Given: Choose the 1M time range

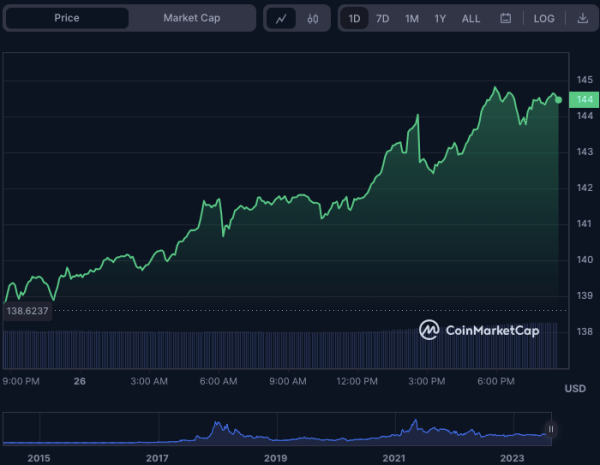Looking at the screenshot, I should [412, 18].
